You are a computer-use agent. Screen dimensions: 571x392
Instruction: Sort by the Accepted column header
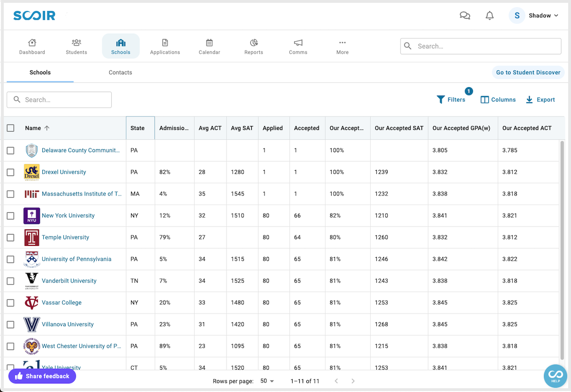click(306, 128)
